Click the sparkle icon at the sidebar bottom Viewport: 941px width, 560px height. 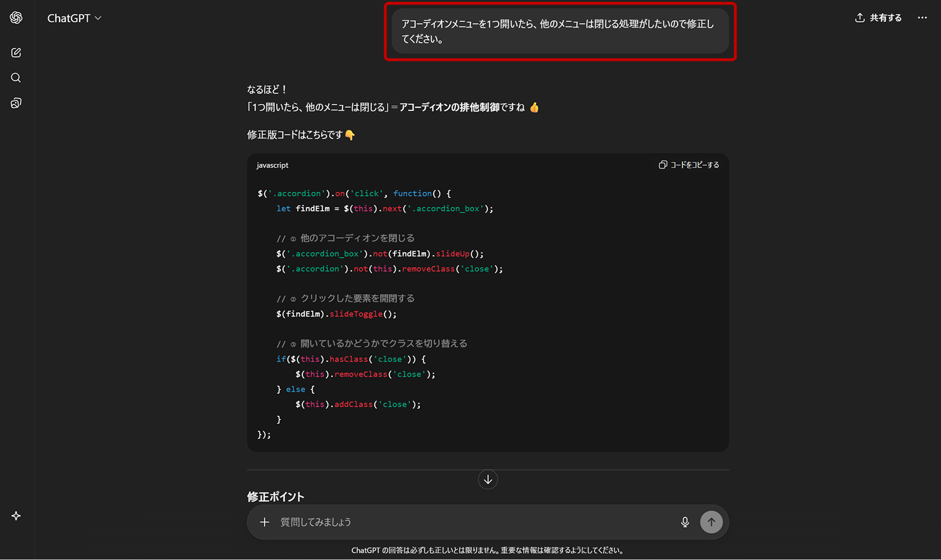coord(16,515)
